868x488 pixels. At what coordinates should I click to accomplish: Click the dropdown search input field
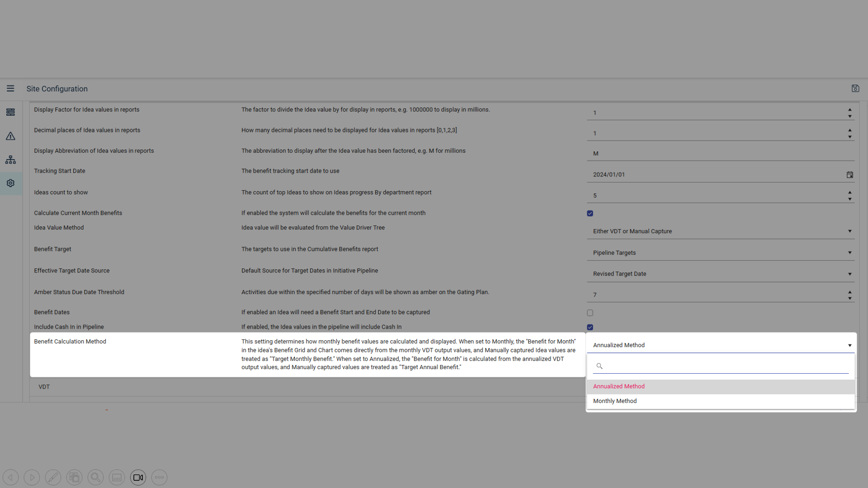[x=723, y=366]
